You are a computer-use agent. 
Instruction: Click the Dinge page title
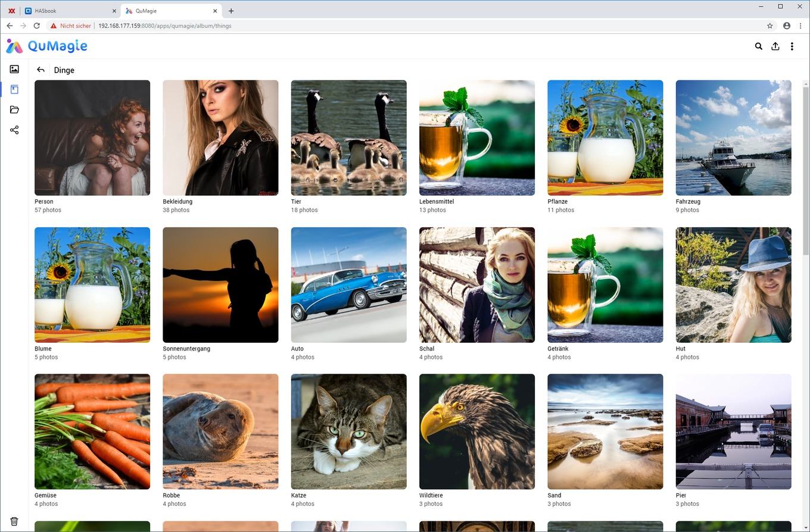pyautogui.click(x=64, y=70)
